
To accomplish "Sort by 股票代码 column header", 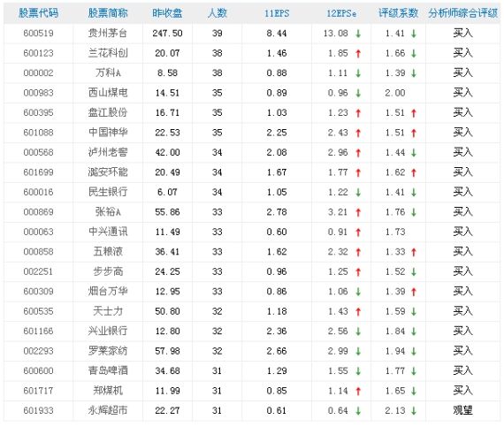I will 38,13.
